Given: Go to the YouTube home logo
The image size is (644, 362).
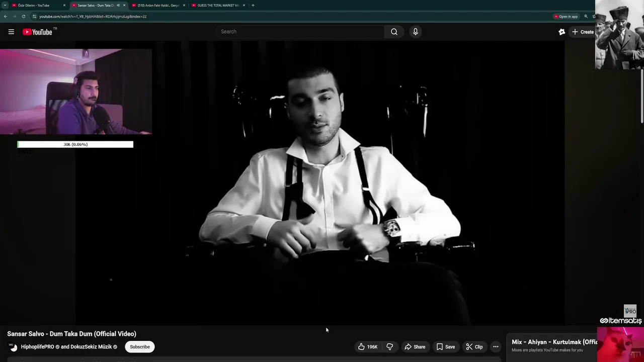Looking at the screenshot, I should click(x=37, y=32).
